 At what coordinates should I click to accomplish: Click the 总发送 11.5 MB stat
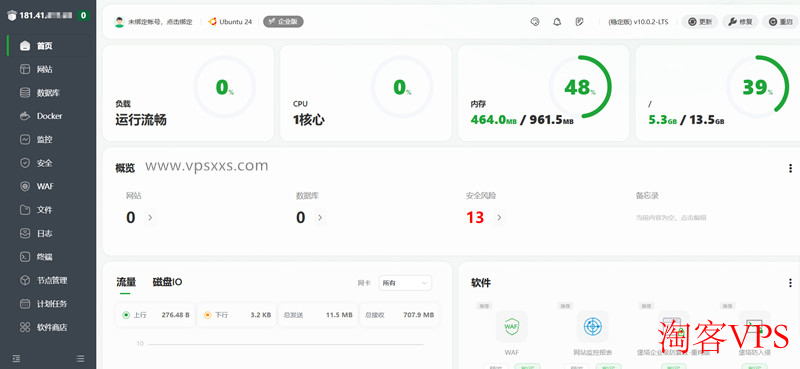318,315
